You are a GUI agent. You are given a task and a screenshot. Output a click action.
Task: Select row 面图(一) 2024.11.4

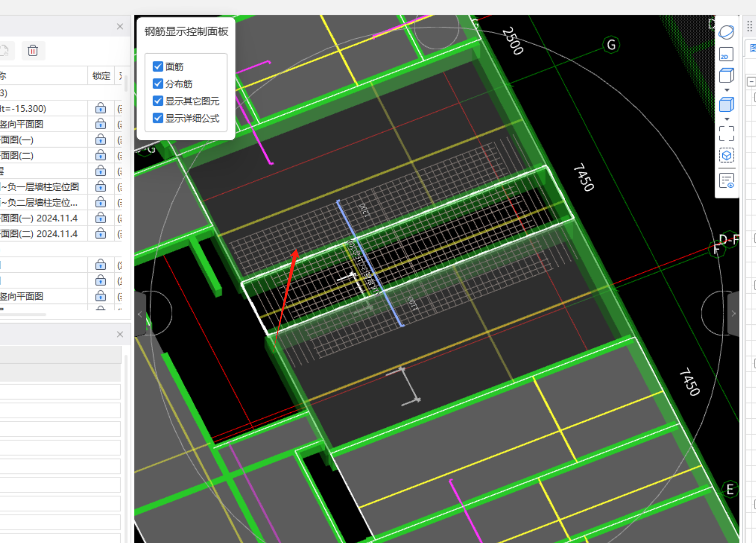tap(61, 218)
